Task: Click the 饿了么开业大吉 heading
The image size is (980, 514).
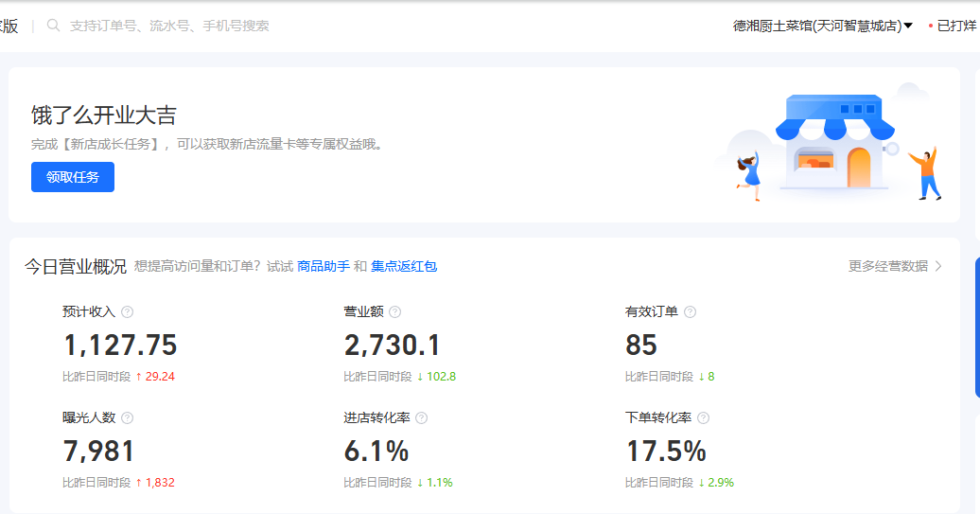Action: (104, 115)
